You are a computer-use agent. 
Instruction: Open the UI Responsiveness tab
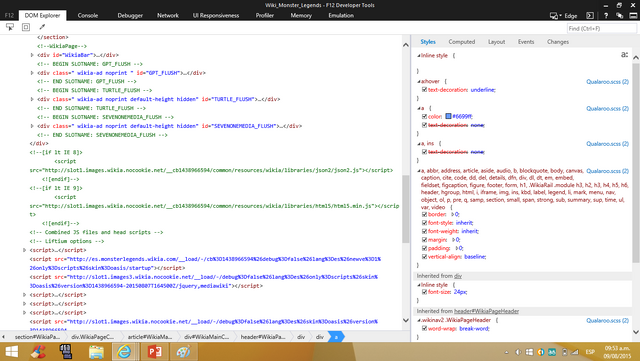216,16
